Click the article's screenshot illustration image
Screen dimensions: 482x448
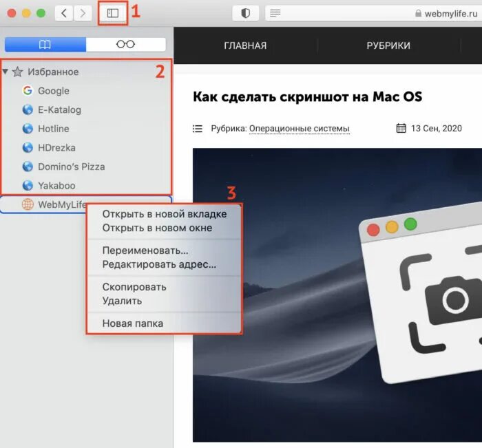337,295
